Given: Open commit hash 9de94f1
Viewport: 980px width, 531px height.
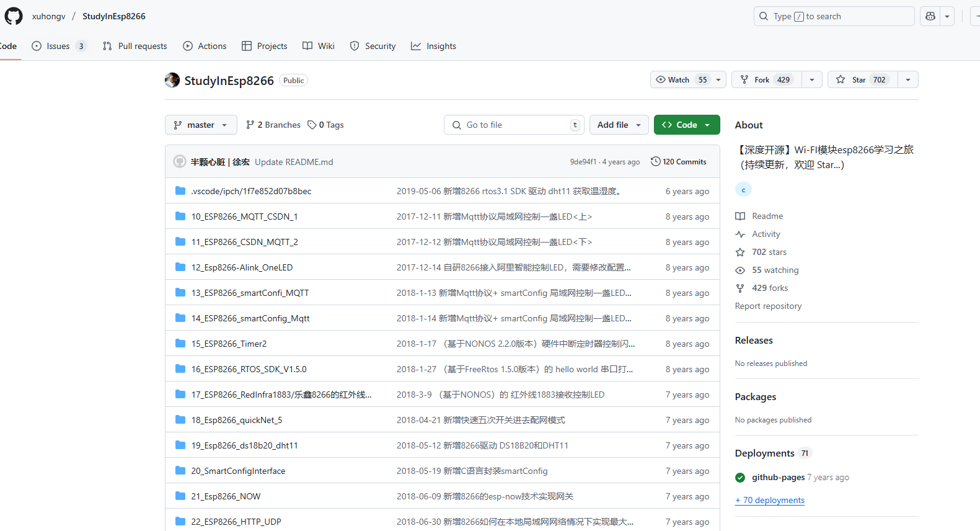Looking at the screenshot, I should coord(583,162).
